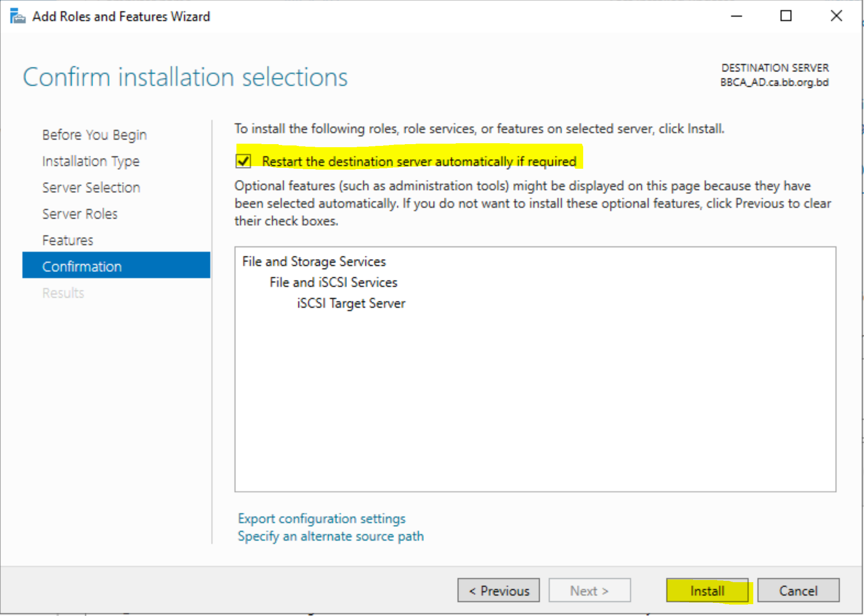Open the Before You Begin step
This screenshot has height=616, width=864.
(x=94, y=134)
